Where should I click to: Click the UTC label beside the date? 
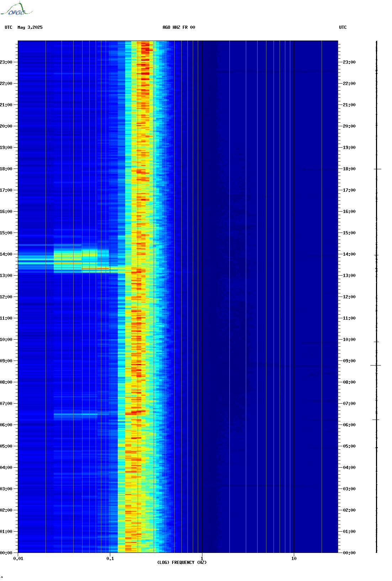click(x=9, y=27)
